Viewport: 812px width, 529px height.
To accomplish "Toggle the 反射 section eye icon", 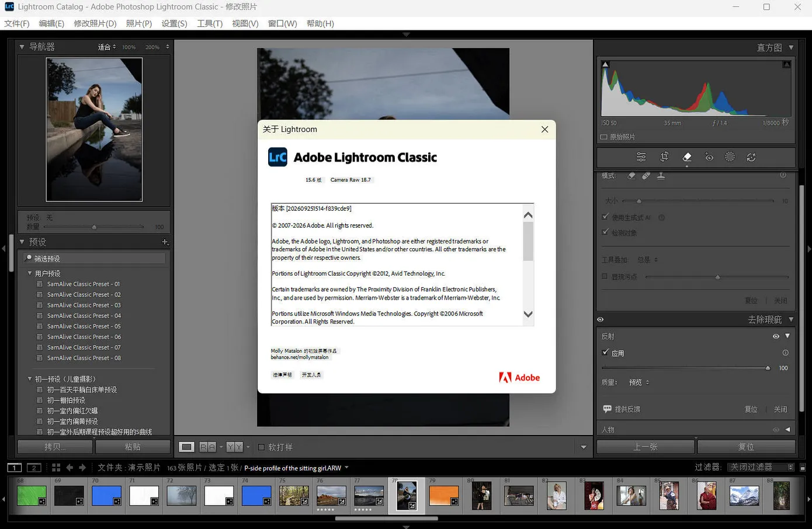I will 776,336.
